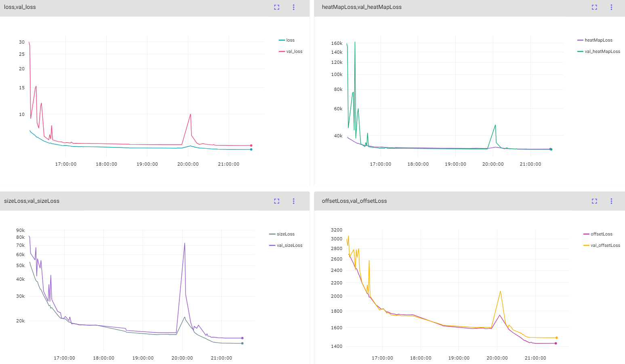Click the val_heatMapLoss spike peak near 20:00
Screen dimensions: 625x364
coord(495,125)
